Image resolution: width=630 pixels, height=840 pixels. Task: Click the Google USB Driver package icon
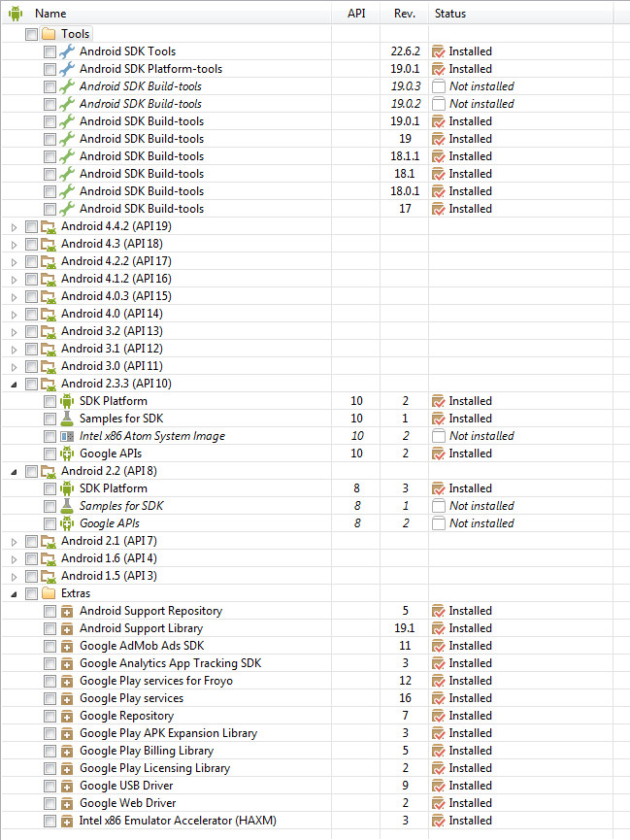67,786
